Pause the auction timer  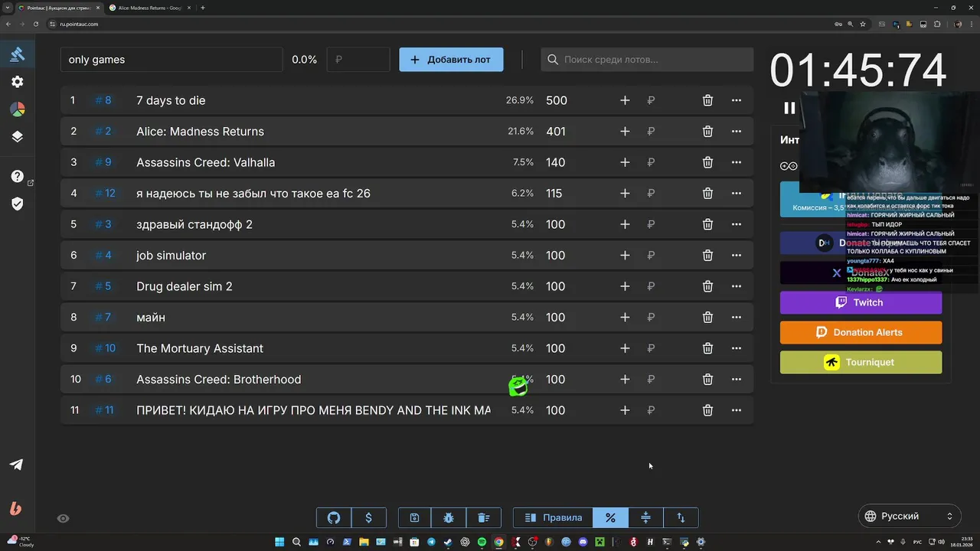[x=789, y=108]
